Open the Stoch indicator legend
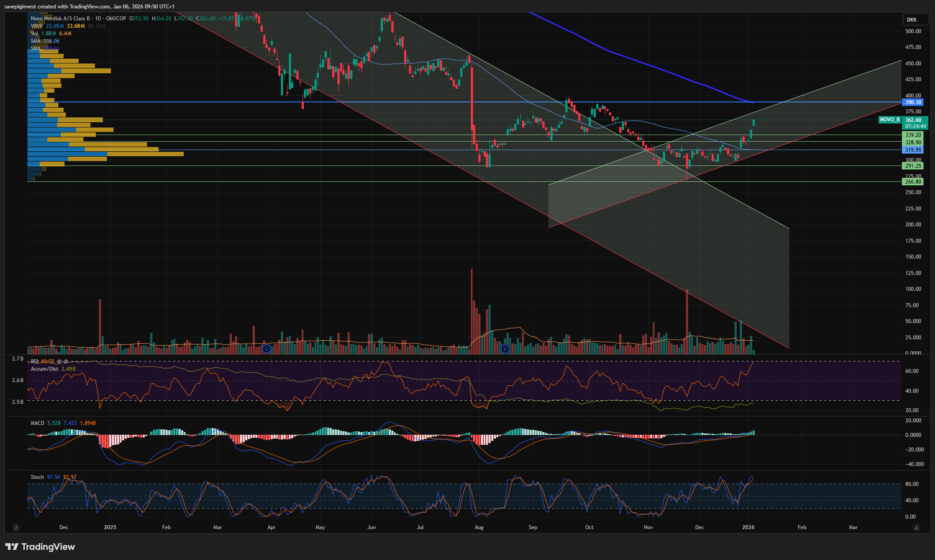The height and width of the screenshot is (560, 935). pos(37,477)
